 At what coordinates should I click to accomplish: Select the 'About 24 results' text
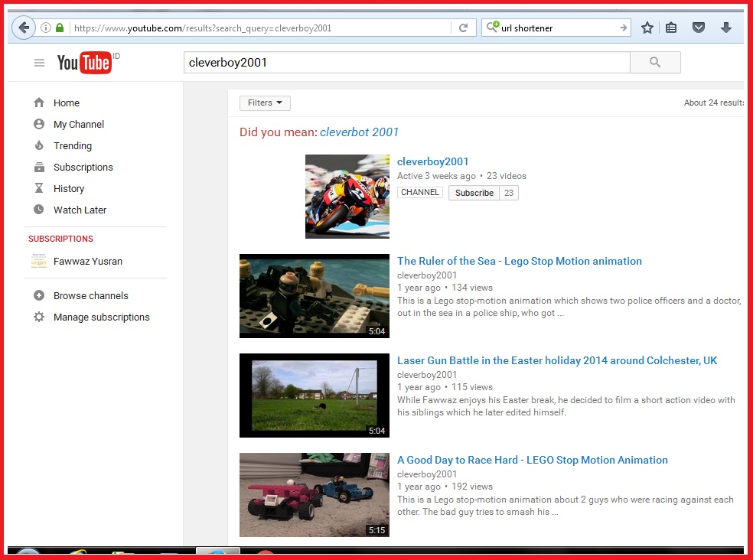pyautogui.click(x=714, y=103)
